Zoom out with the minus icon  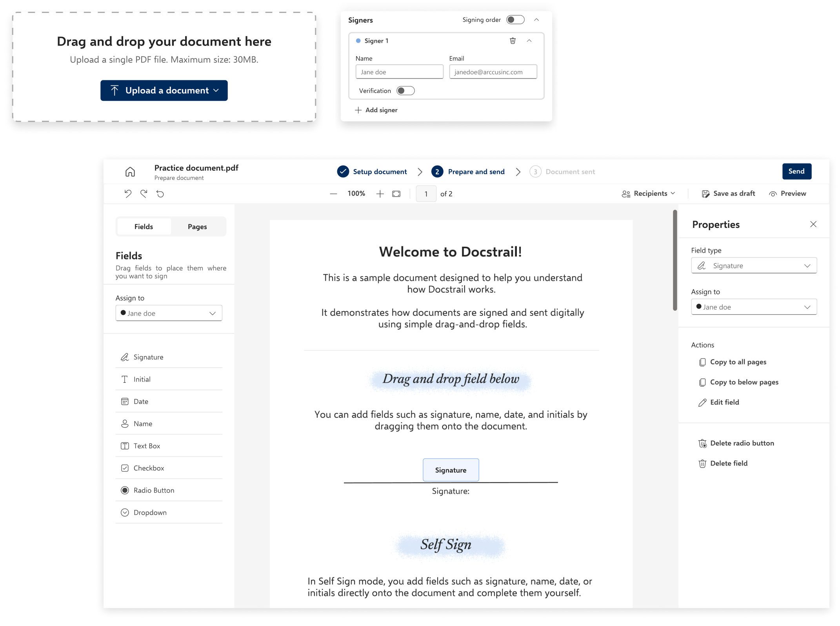[x=333, y=194]
